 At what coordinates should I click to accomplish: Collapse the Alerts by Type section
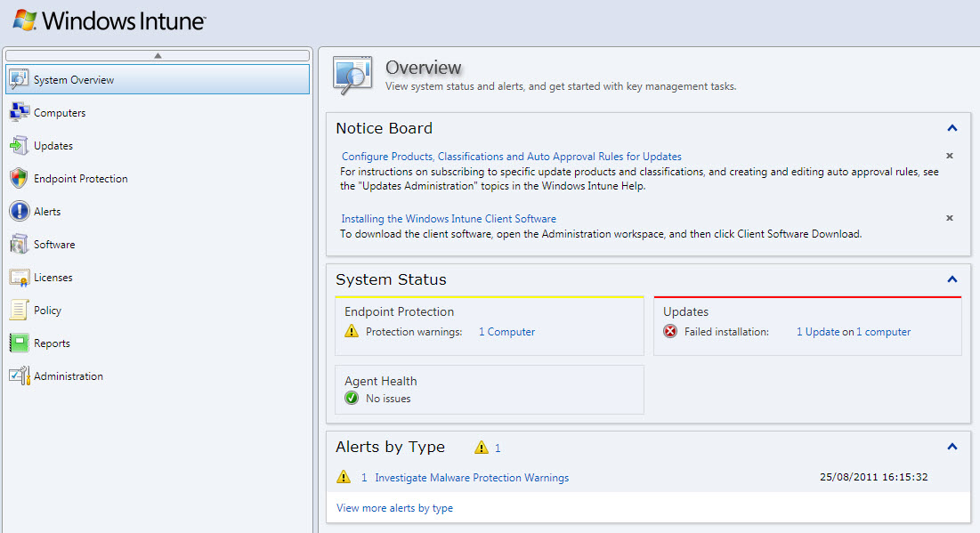[x=952, y=446]
